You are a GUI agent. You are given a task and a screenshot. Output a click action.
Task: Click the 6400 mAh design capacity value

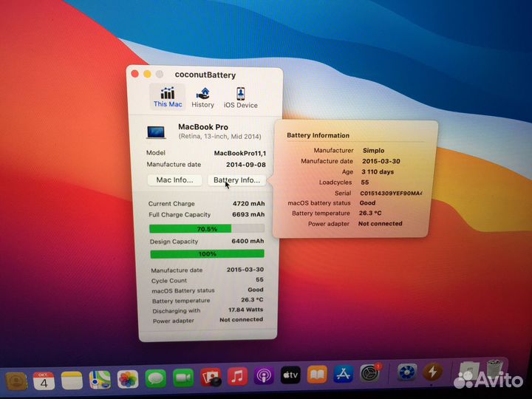248,241
